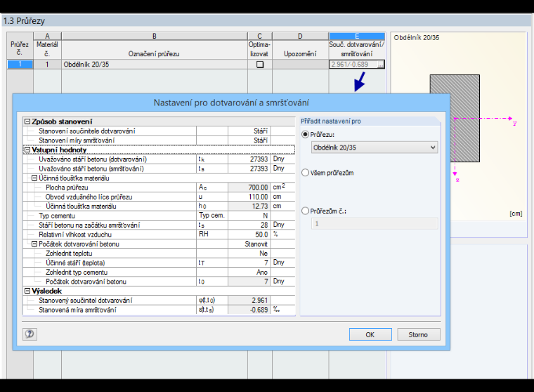Click concrete age value 27393 for dotvarování
Viewport: 534px width, 392px height.
[x=249, y=159]
